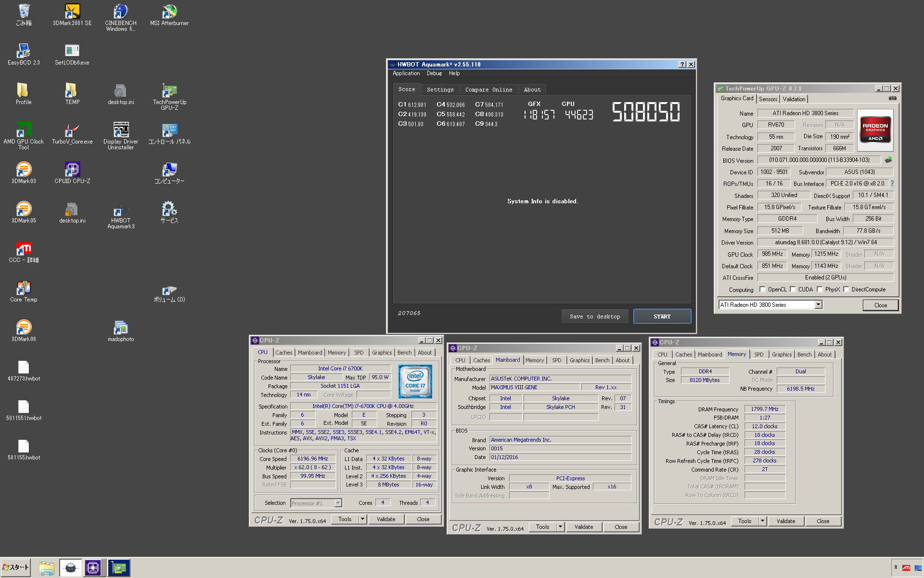Open CINEBENCH Windows shortcut
Image resolution: width=924 pixels, height=578 pixels.
pyautogui.click(x=121, y=17)
